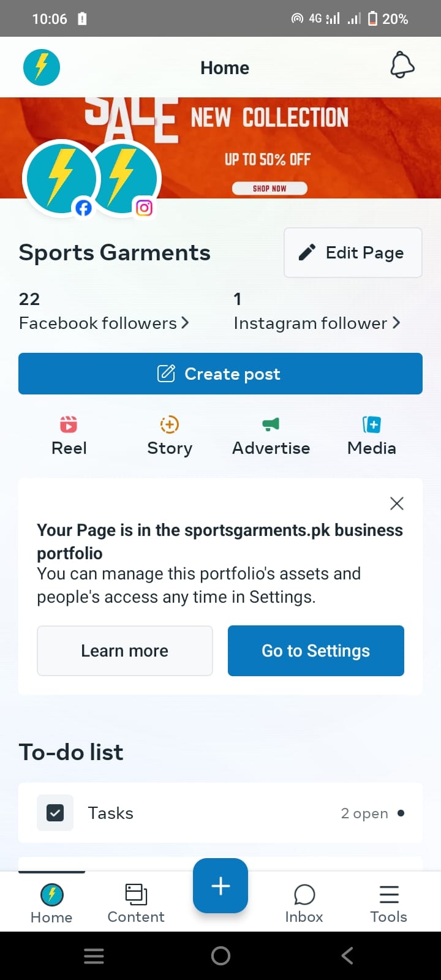Click the Go to Settings button
The width and height of the screenshot is (441, 980).
(x=316, y=650)
